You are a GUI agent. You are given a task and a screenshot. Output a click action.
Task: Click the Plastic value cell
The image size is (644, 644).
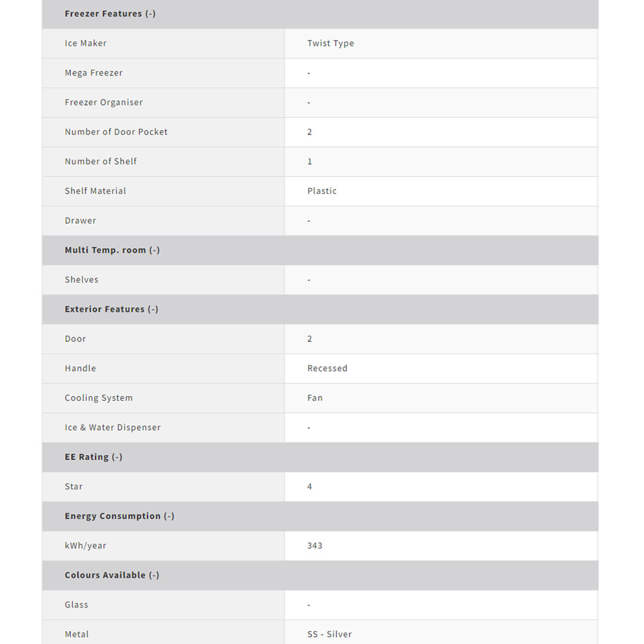pyautogui.click(x=322, y=191)
